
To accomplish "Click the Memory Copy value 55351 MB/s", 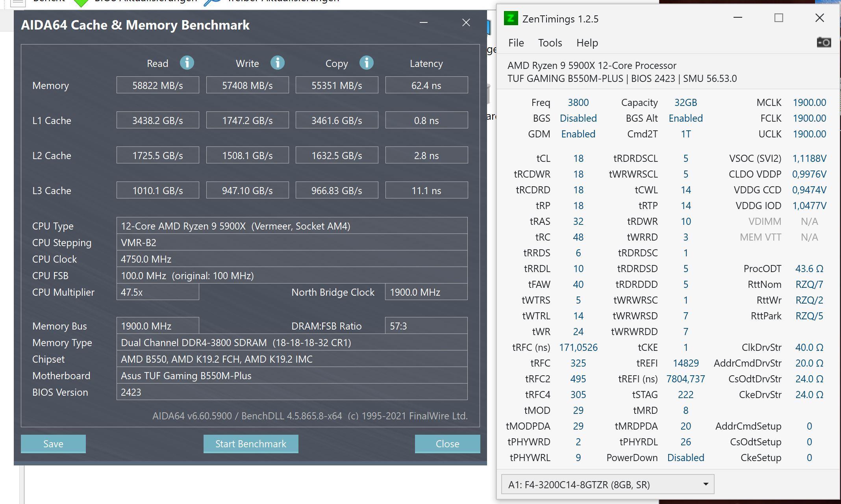I will [337, 85].
